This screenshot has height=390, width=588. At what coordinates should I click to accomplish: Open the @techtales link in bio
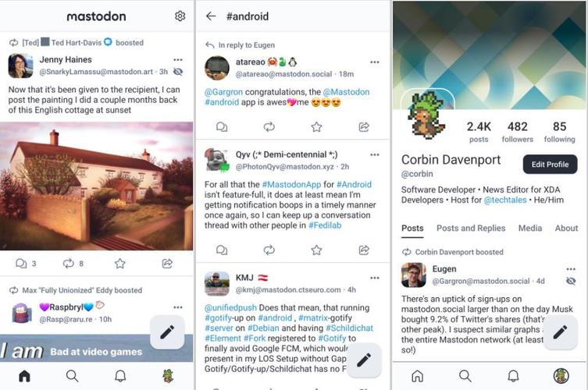pos(505,200)
